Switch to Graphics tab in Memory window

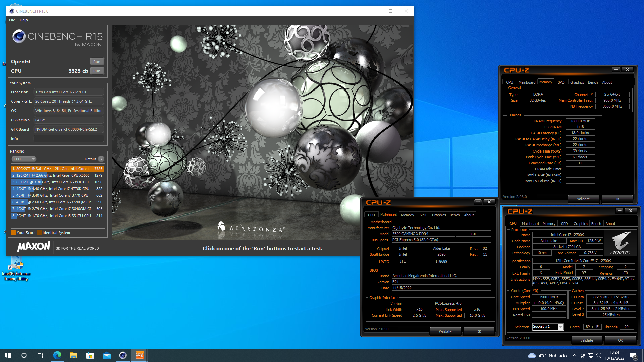coord(577,82)
